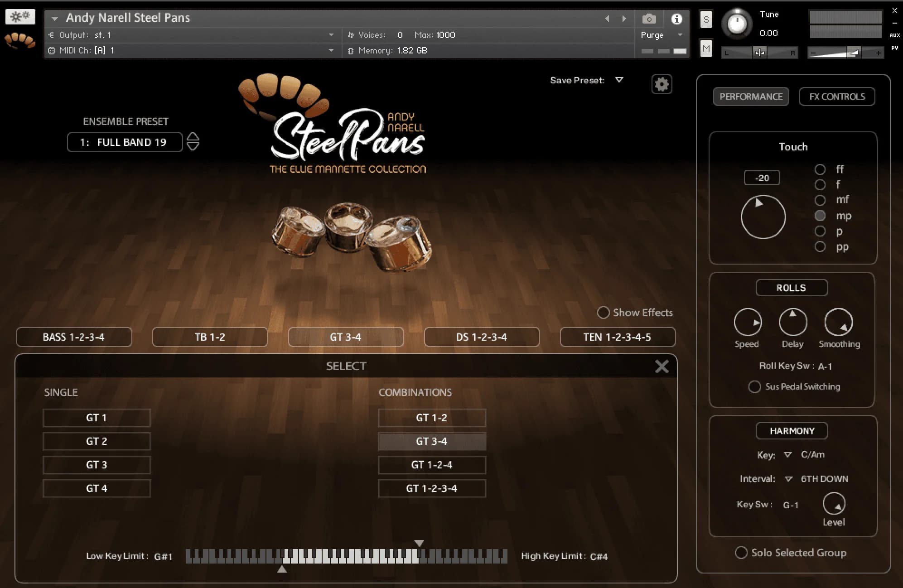The width and height of the screenshot is (903, 588).
Task: Open the instrument info icon
Action: click(676, 19)
